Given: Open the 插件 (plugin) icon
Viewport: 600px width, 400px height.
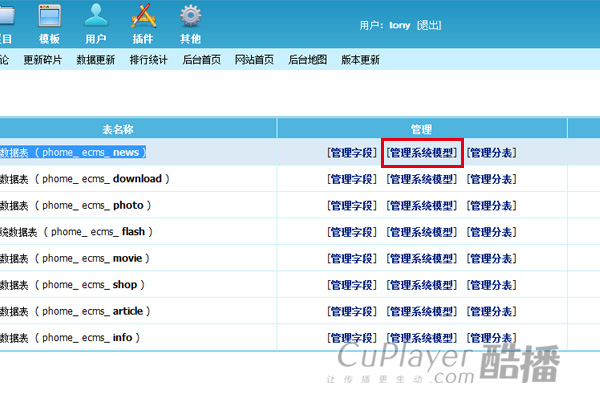Looking at the screenshot, I should (x=143, y=22).
